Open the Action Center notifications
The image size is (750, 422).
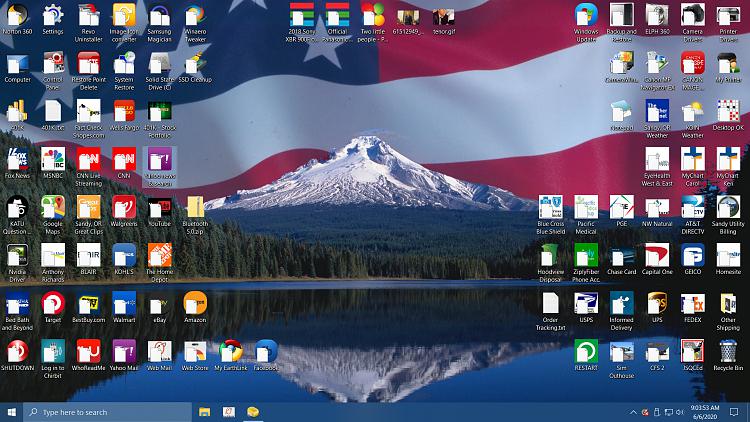click(734, 412)
